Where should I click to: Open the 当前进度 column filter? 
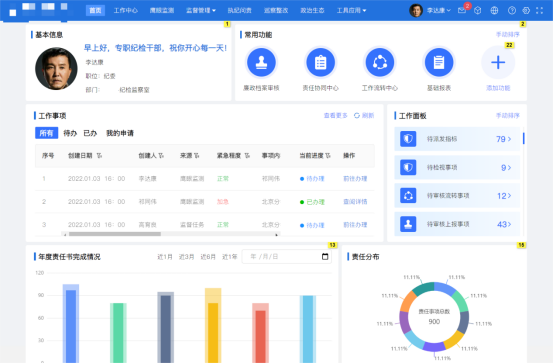point(328,156)
